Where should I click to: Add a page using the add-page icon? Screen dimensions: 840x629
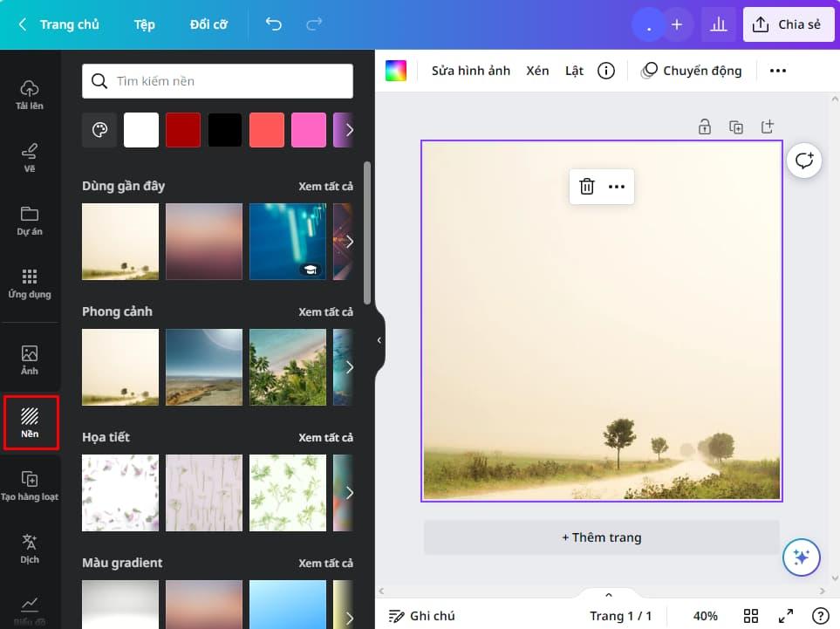pyautogui.click(x=767, y=126)
